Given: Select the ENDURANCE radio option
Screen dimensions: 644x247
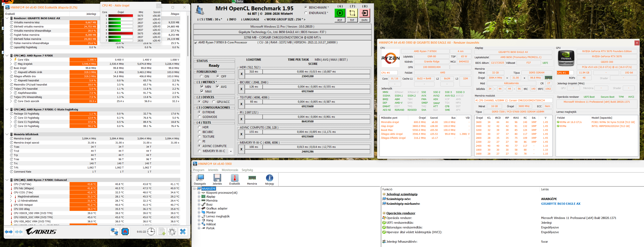Looking at the screenshot, I should pyautogui.click(x=306, y=13).
